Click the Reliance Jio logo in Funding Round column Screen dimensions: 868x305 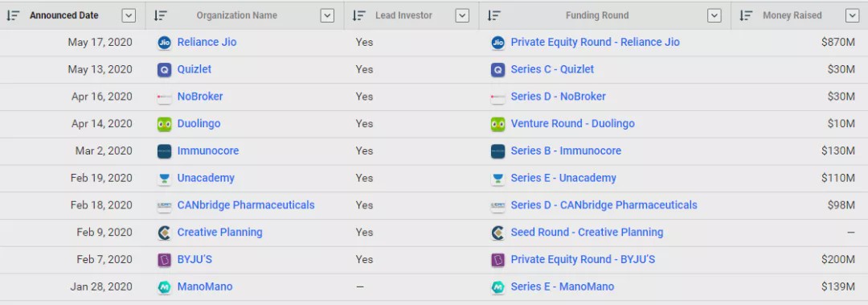point(498,43)
